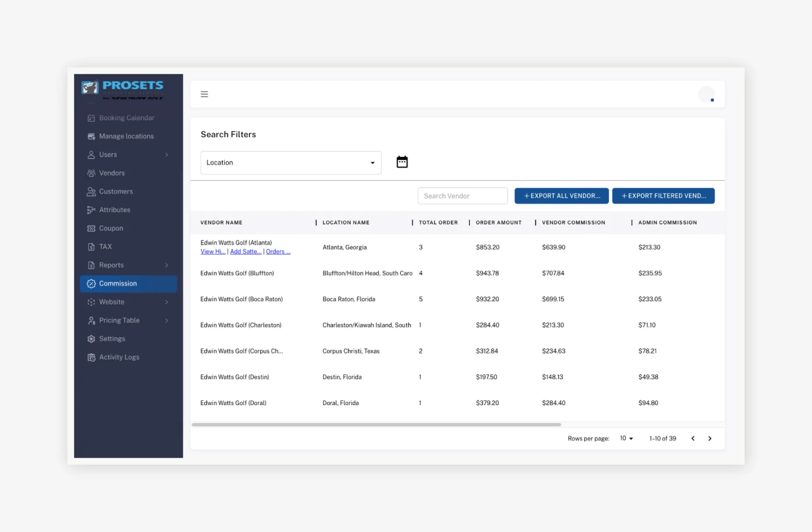The image size is (812, 532).
Task: Expand the Reports submenu chevron
Action: click(x=166, y=265)
